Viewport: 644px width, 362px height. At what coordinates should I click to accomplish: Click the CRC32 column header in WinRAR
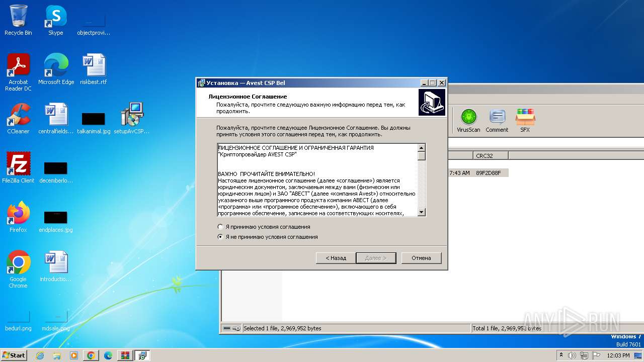(491, 156)
